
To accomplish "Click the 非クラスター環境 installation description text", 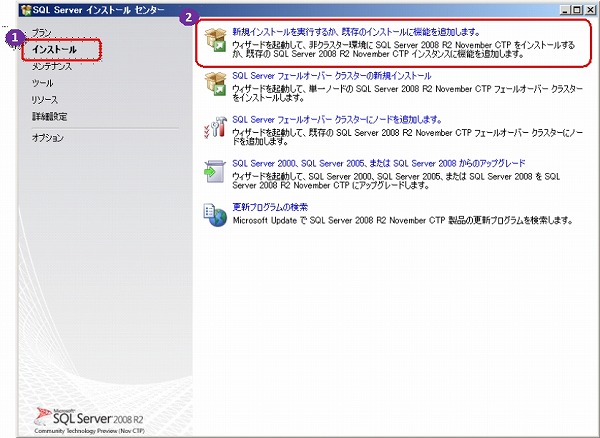I will pos(404,49).
